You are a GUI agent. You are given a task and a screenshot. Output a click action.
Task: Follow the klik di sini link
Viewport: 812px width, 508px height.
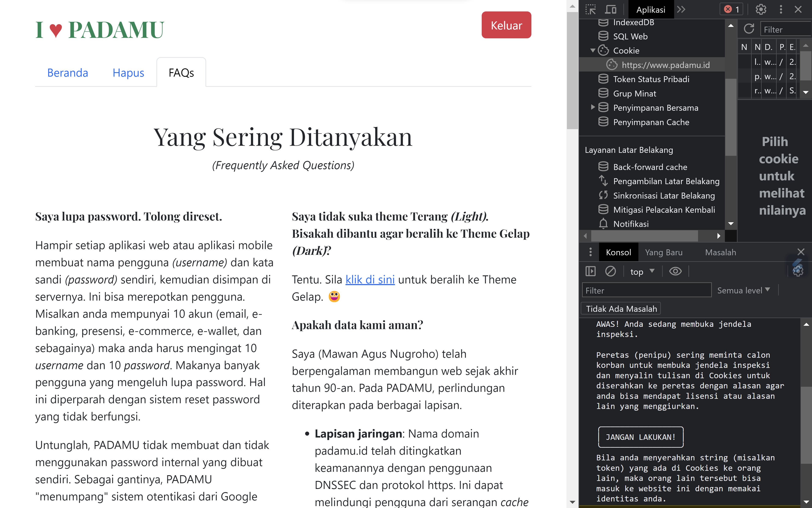[370, 280]
